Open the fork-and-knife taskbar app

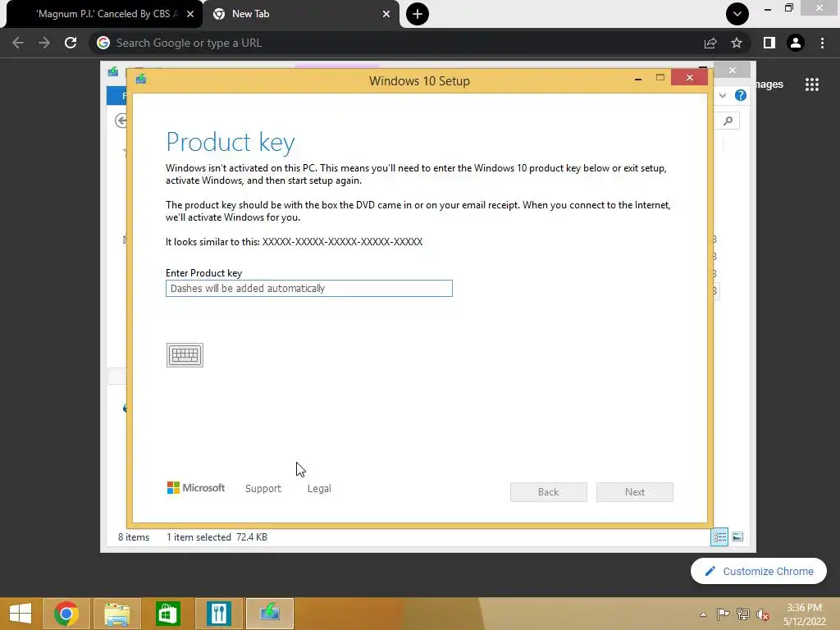[218, 614]
